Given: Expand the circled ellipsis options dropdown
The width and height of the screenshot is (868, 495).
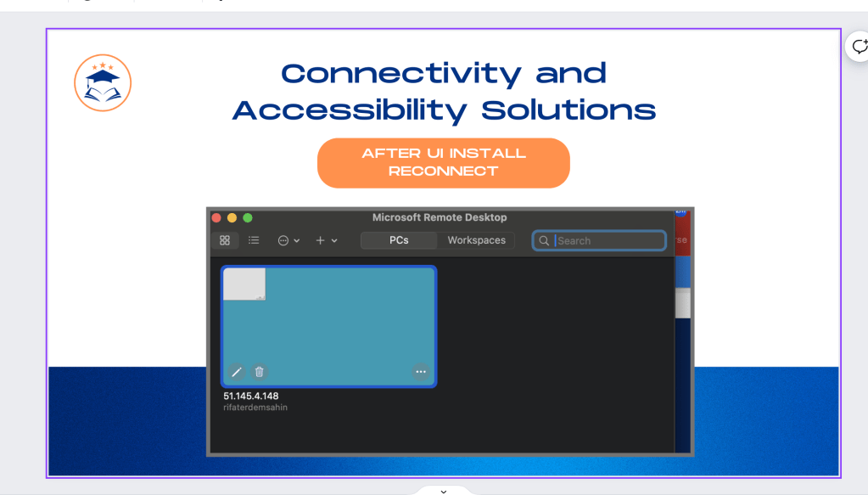Looking at the screenshot, I should (x=288, y=240).
